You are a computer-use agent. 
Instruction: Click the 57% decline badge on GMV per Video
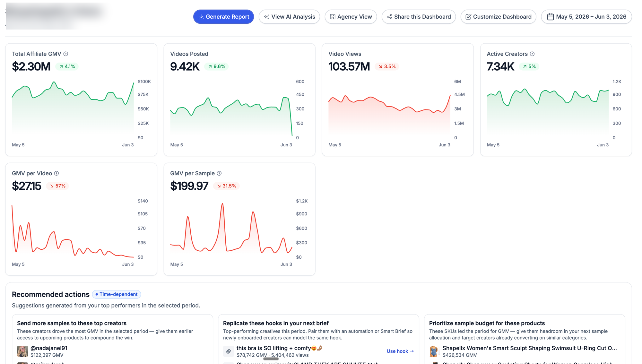coord(57,186)
